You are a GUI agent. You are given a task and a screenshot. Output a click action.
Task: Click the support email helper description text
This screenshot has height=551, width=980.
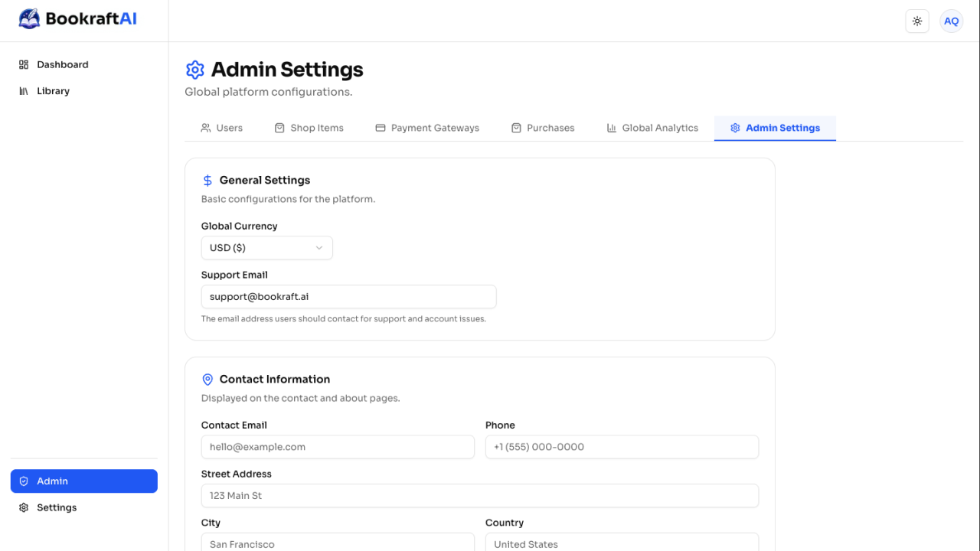[x=344, y=319]
